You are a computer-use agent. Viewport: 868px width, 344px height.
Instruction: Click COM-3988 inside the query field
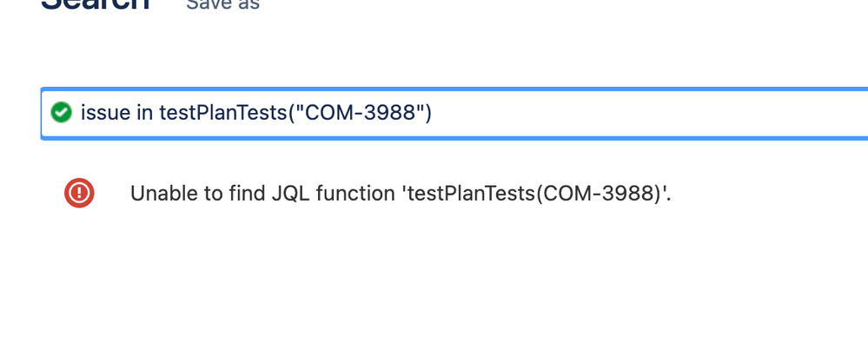(360, 113)
